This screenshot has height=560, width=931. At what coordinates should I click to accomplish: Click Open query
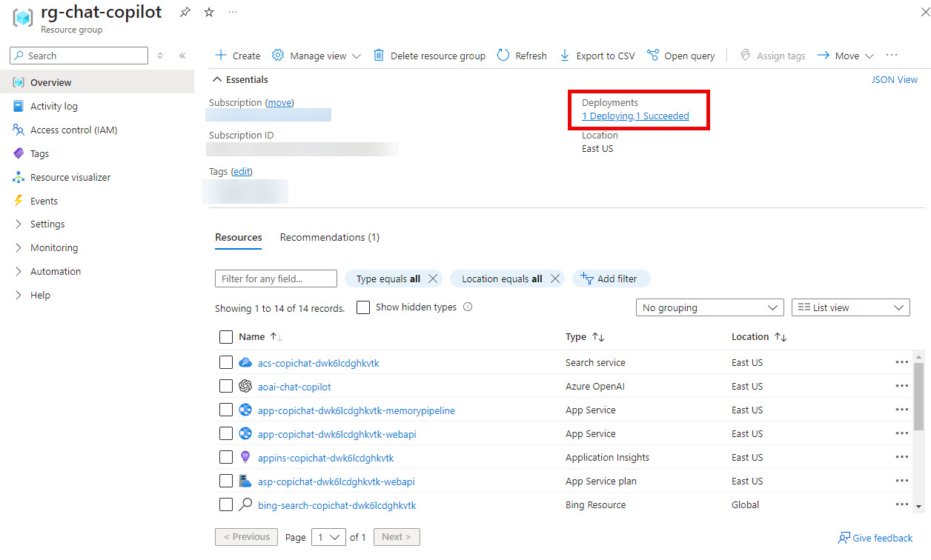pos(680,56)
